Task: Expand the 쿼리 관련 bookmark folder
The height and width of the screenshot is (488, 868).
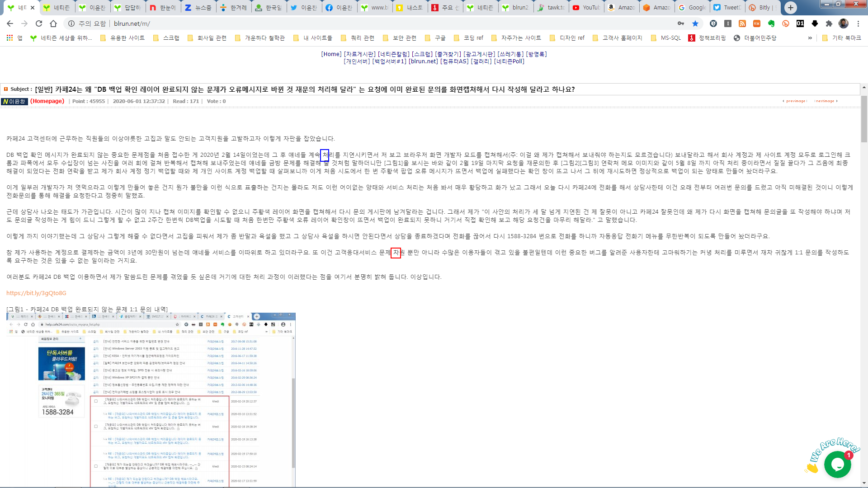Action: [x=358, y=38]
